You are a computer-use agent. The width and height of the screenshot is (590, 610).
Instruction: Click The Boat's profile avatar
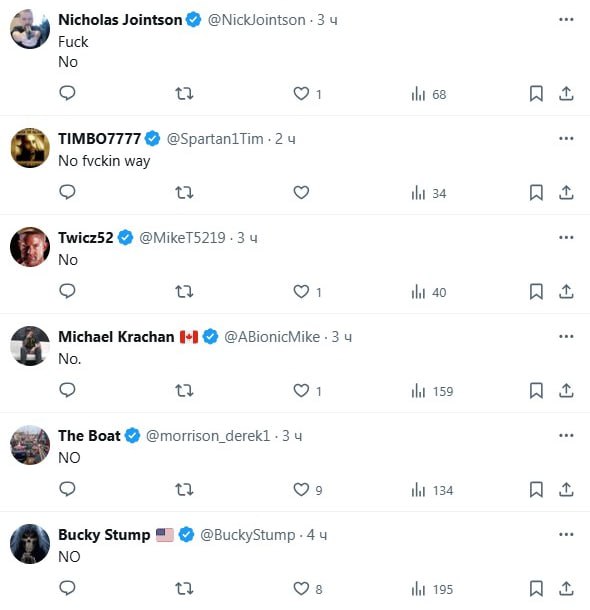tap(30, 445)
